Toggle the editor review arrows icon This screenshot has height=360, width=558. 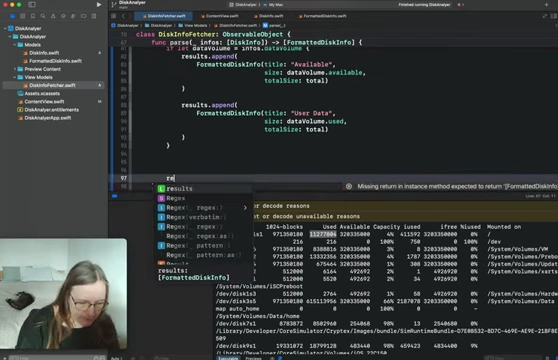click(x=544, y=16)
